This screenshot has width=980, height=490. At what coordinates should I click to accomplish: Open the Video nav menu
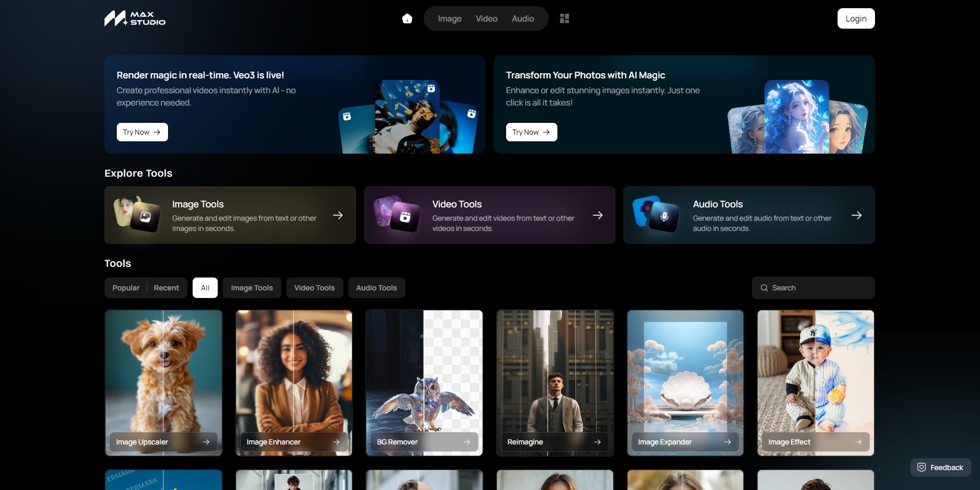487,18
